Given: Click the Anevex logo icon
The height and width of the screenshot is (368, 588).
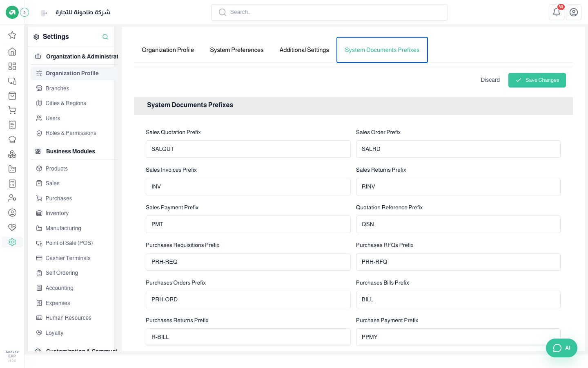Looking at the screenshot, I should pyautogui.click(x=12, y=12).
